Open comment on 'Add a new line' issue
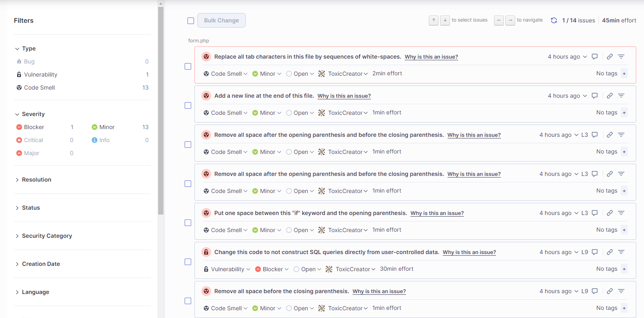Viewport: 644px width, 318px height. (595, 96)
